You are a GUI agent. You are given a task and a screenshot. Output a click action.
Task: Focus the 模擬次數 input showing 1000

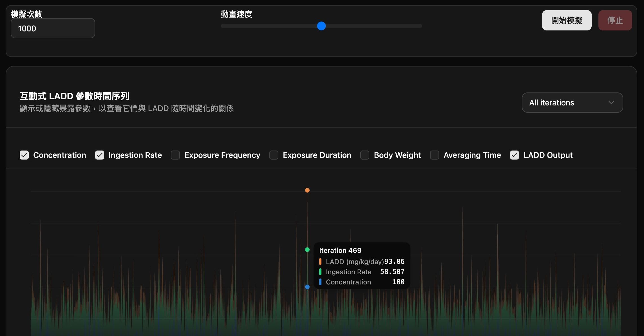coord(53,28)
